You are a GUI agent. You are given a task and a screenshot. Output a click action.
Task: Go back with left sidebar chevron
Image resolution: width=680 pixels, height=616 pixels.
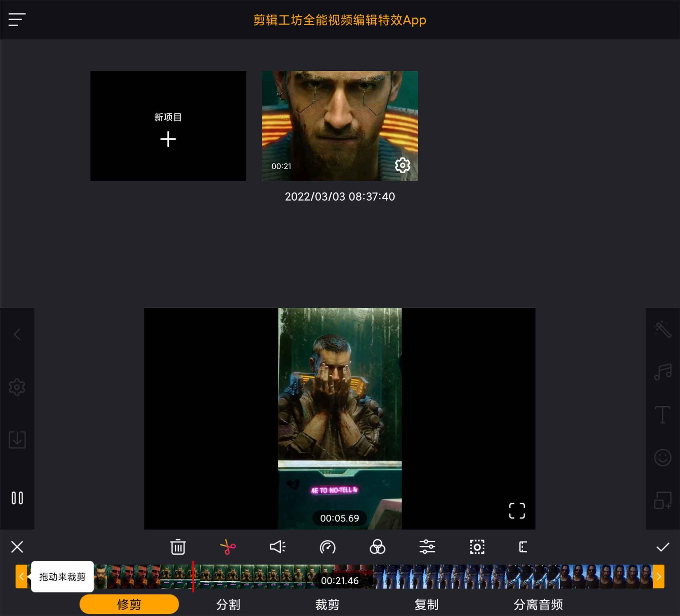tap(17, 334)
